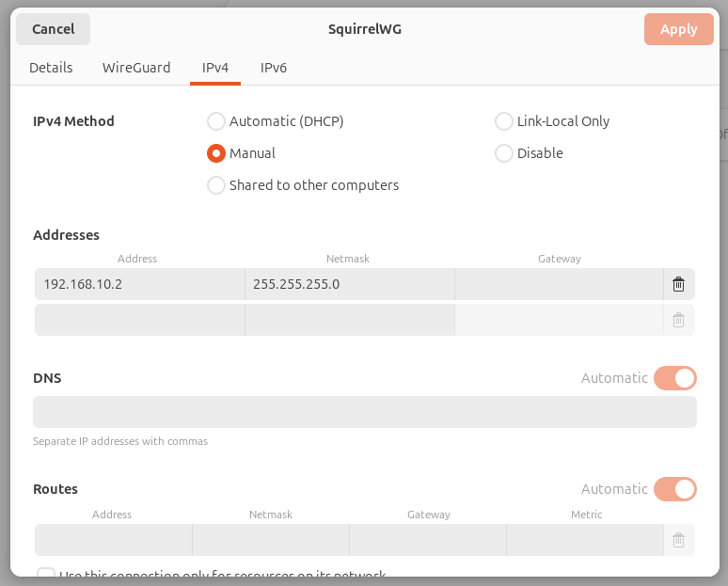
Task: Click trash icon on empty address row
Action: point(678,320)
